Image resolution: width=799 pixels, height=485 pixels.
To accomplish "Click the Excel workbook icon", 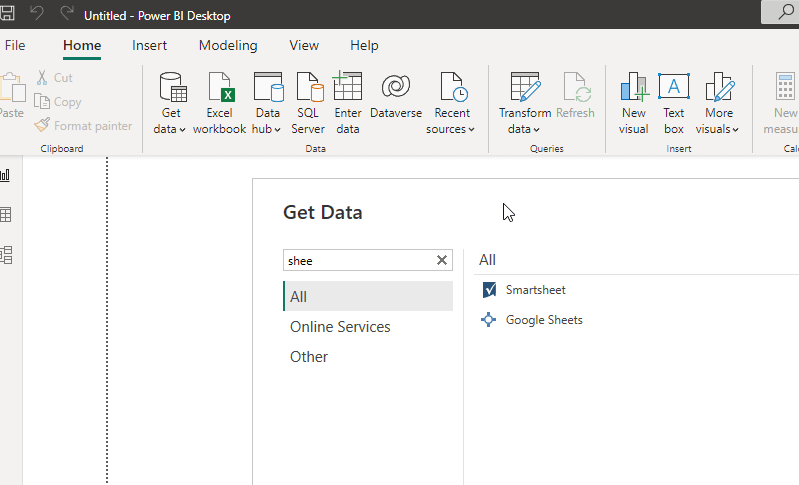I will 219,103.
